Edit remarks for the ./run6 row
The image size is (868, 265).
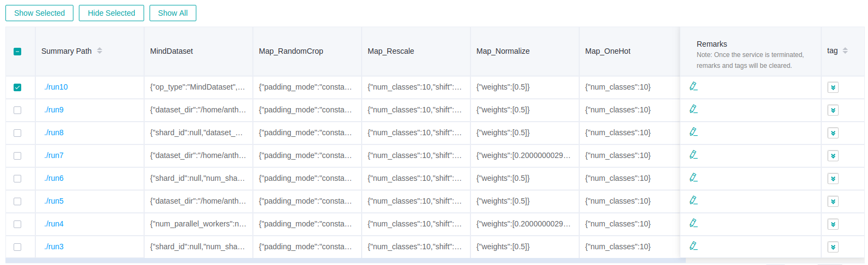693,178
